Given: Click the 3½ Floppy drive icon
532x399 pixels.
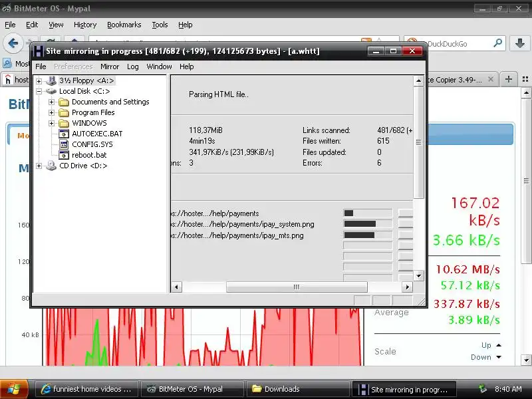Looking at the screenshot, I should click(51, 80).
